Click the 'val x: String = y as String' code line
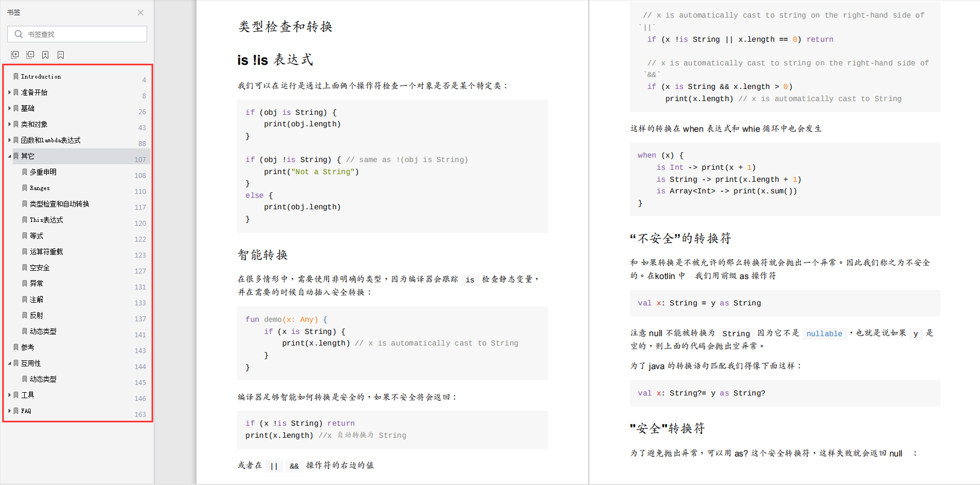Screen dimensions: 980x485 pos(699,303)
